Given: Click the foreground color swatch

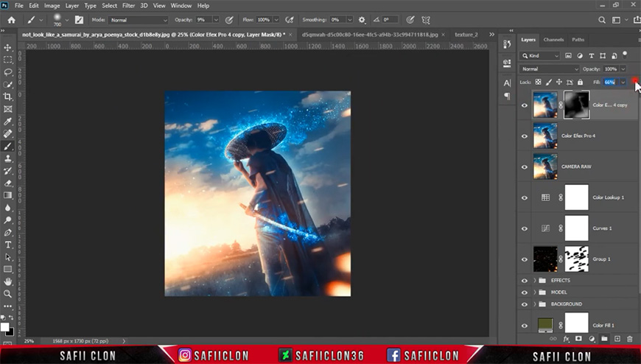Looking at the screenshot, I should (x=4, y=326).
